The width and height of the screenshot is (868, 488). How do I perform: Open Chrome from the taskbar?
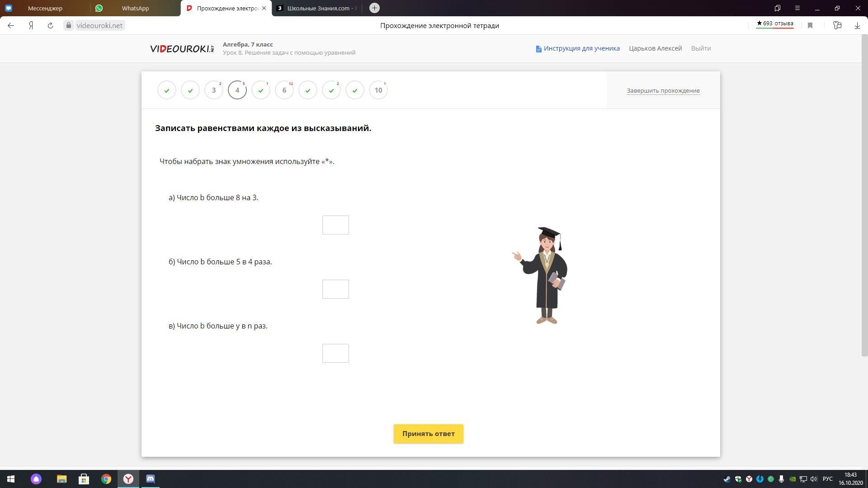click(x=106, y=479)
